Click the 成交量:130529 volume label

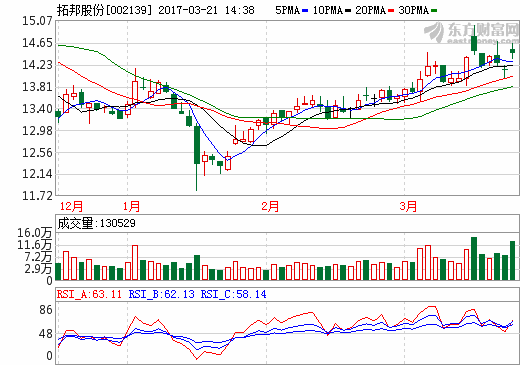(x=97, y=223)
